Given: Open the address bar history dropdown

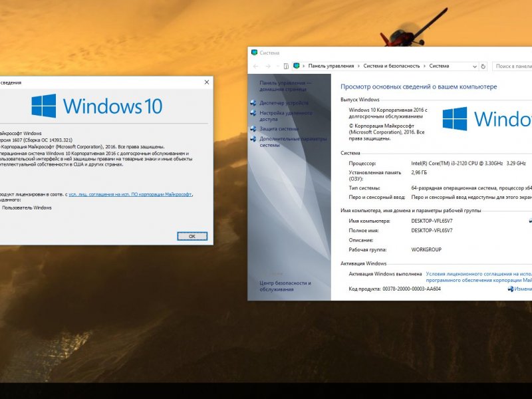Looking at the screenshot, I should (x=475, y=66).
